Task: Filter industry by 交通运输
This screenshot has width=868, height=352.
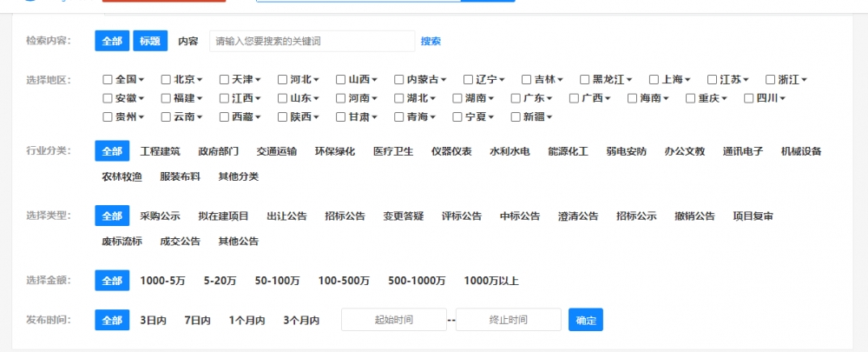Action: coord(277,151)
